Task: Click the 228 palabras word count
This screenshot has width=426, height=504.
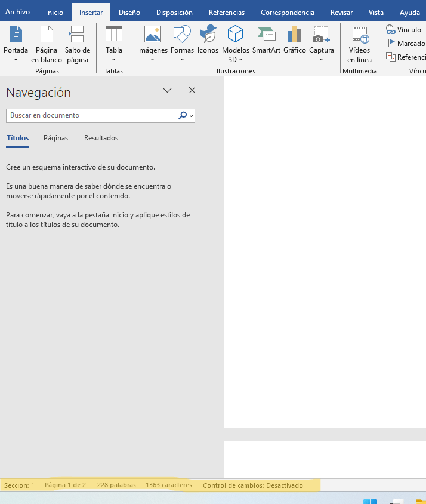Action: [x=116, y=485]
